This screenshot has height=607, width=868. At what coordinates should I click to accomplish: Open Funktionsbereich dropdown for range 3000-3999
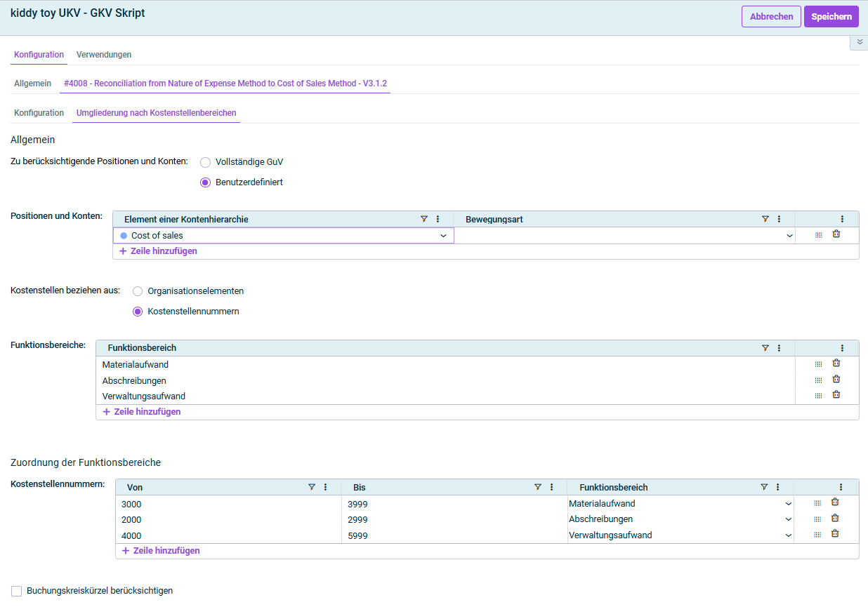pos(788,504)
